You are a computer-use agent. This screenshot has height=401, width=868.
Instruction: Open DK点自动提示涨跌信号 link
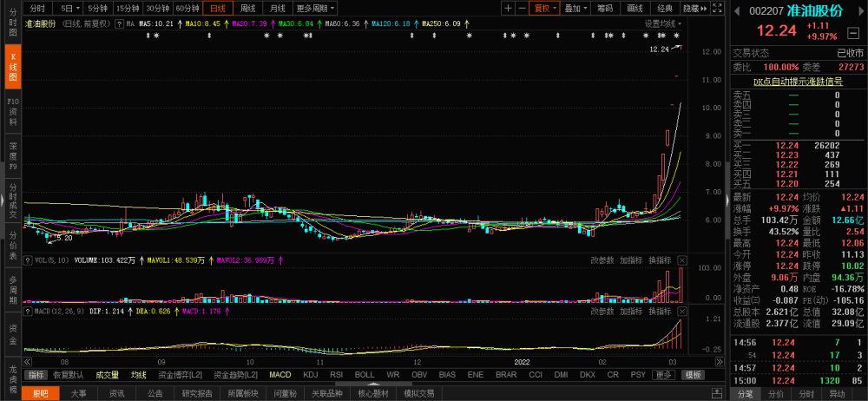(799, 82)
